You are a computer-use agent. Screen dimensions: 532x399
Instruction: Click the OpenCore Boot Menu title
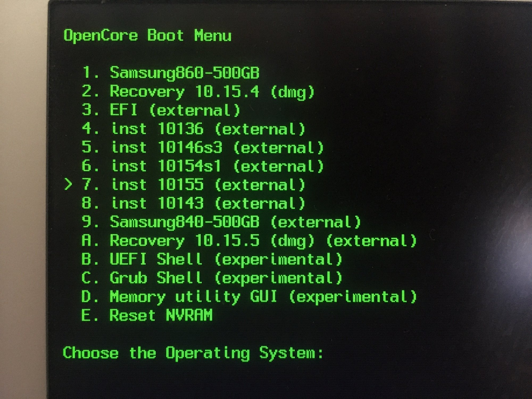147,36
